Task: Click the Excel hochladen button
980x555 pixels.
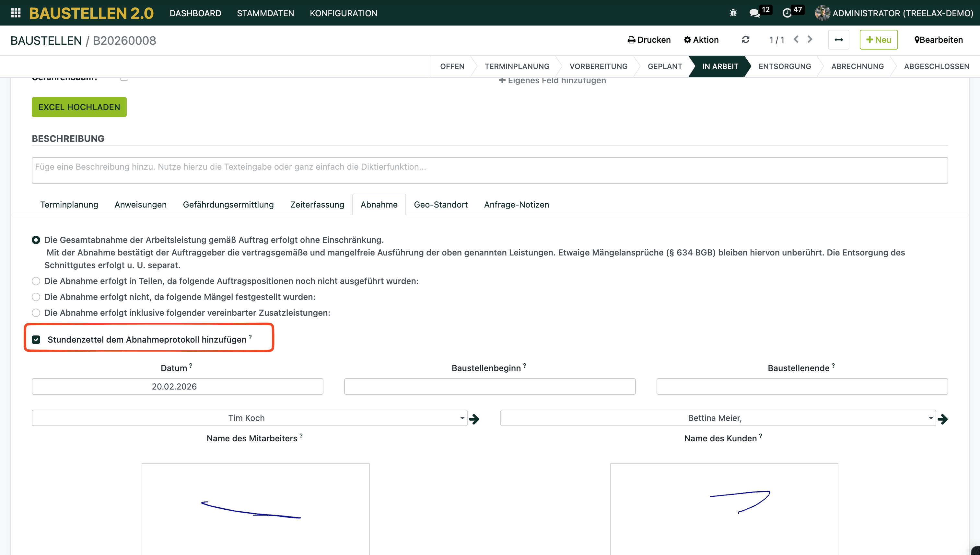Action: (x=79, y=107)
